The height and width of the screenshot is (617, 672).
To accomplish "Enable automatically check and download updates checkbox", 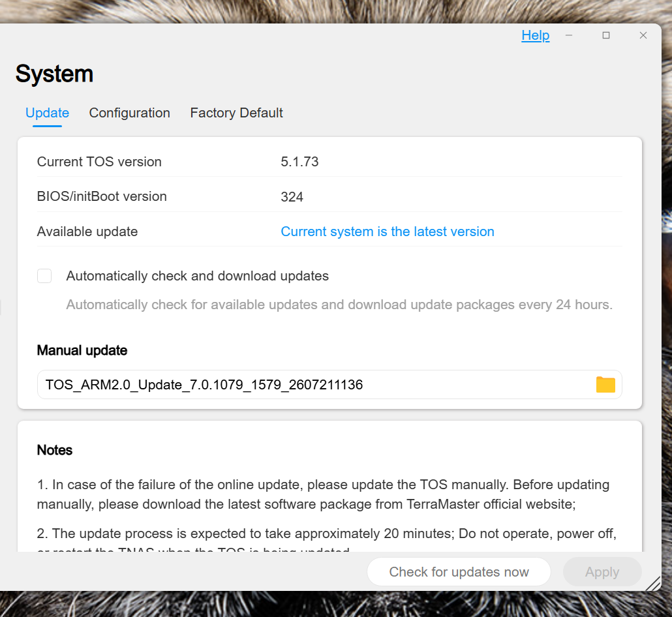I will (x=44, y=276).
